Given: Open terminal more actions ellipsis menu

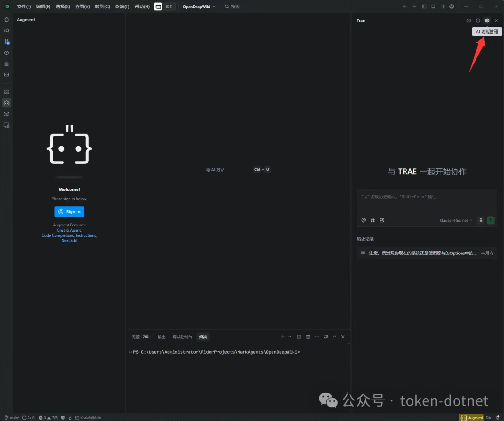Looking at the screenshot, I should click(x=317, y=337).
